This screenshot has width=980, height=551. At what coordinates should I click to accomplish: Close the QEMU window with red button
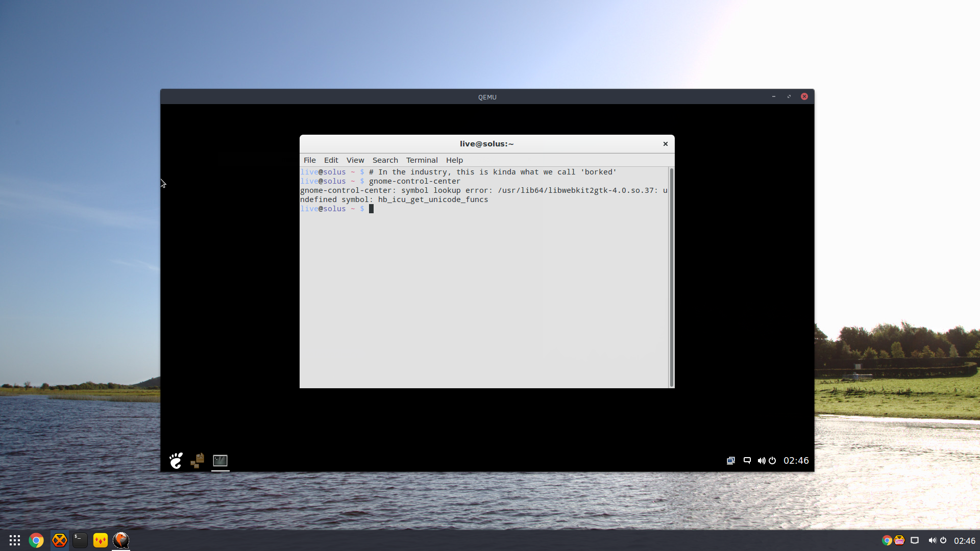pos(804,96)
